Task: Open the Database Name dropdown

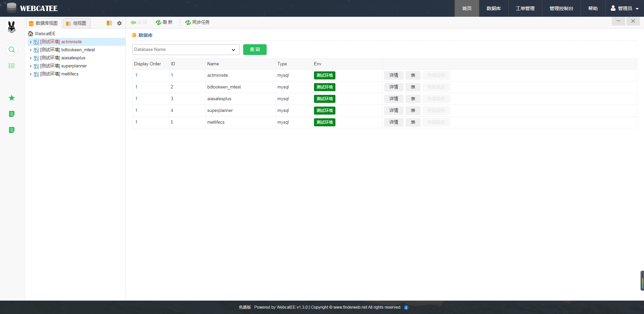Action: 186,50
